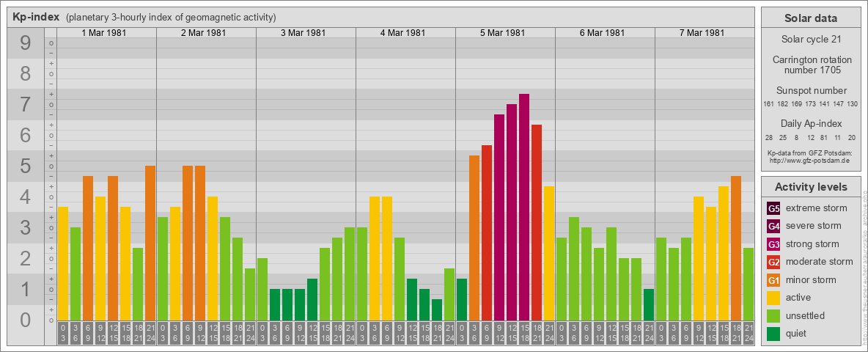Select the G3 strong storm badge

(x=773, y=244)
